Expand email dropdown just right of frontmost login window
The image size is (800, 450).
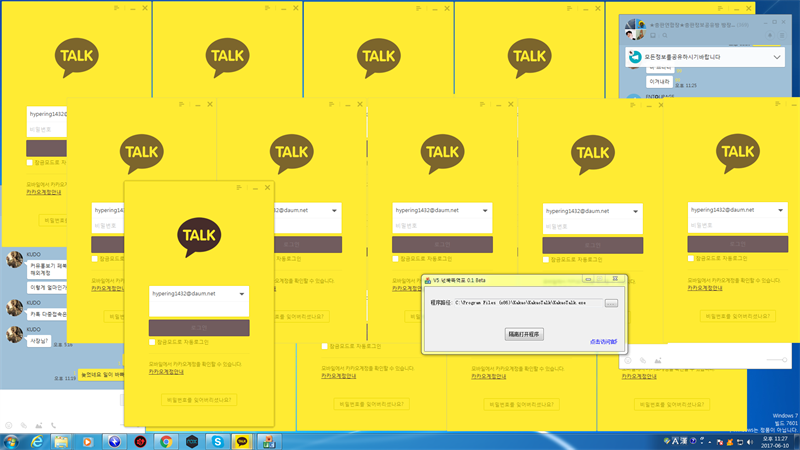coord(334,210)
